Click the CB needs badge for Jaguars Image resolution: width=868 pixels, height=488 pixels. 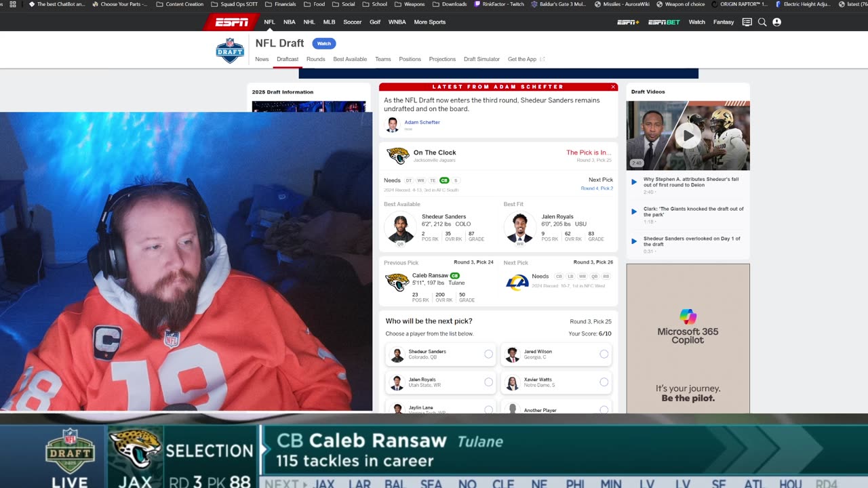(444, 180)
